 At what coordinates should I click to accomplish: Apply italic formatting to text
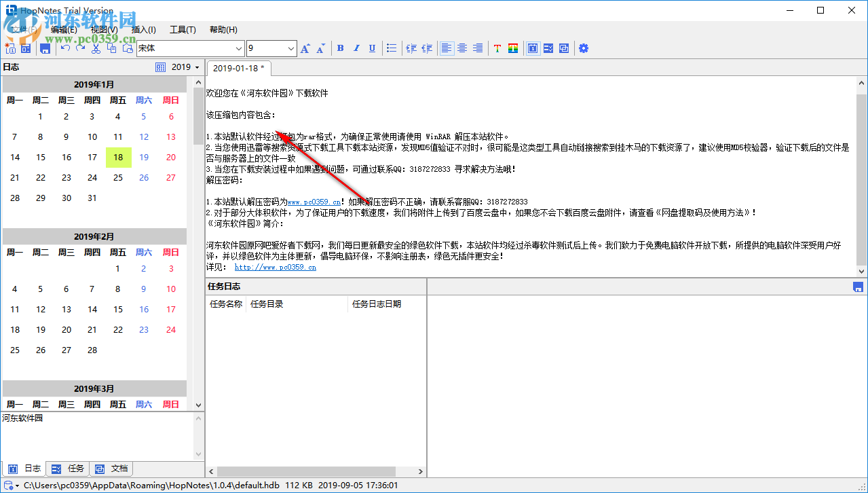coord(356,48)
